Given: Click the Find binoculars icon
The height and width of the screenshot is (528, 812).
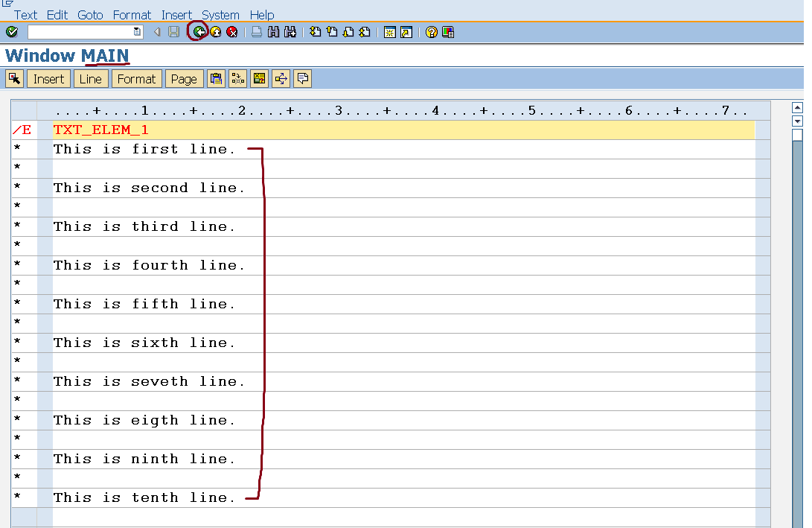Looking at the screenshot, I should click(273, 32).
